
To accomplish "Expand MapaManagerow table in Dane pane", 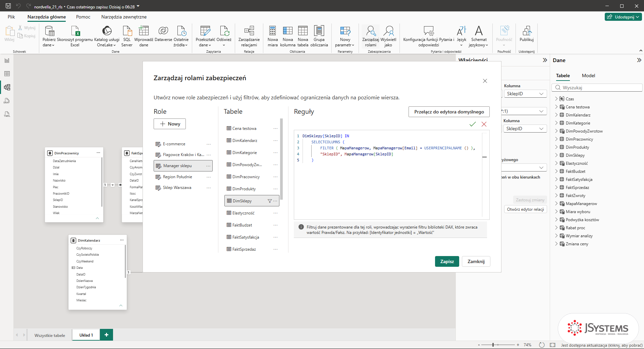I will pos(556,203).
